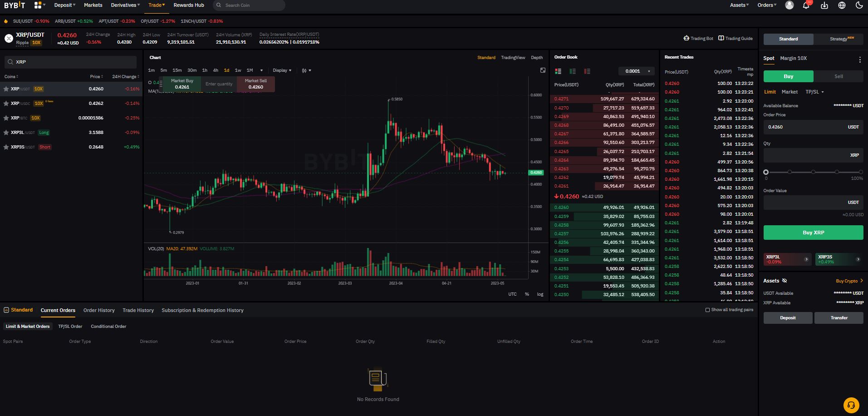Open the support headset chat

851,405
